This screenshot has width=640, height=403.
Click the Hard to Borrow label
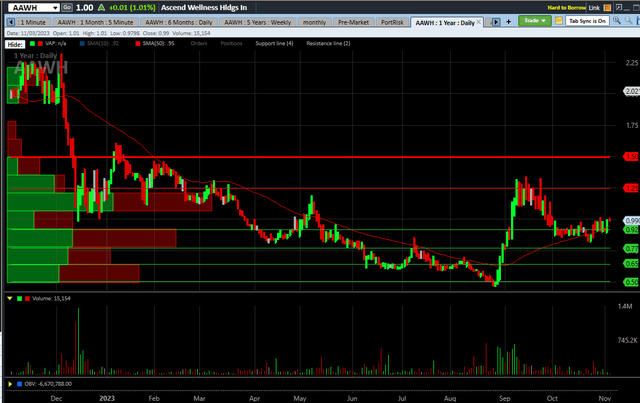click(567, 7)
